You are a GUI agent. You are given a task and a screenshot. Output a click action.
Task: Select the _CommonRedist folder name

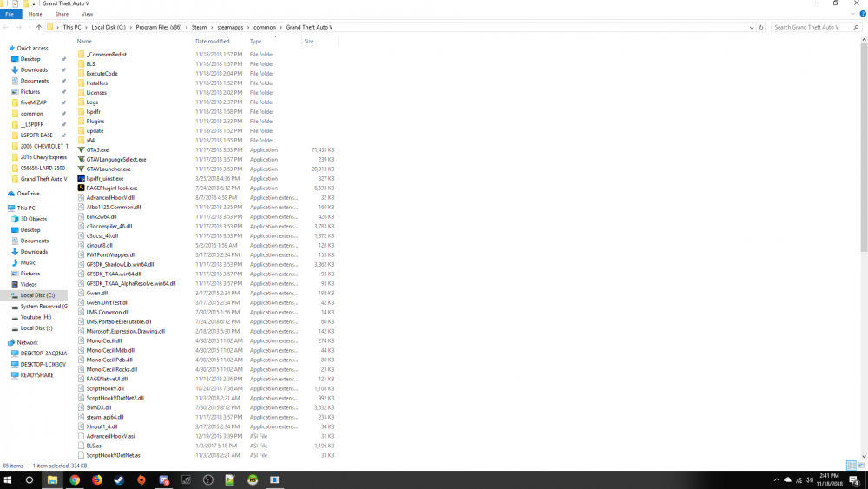[x=106, y=54]
